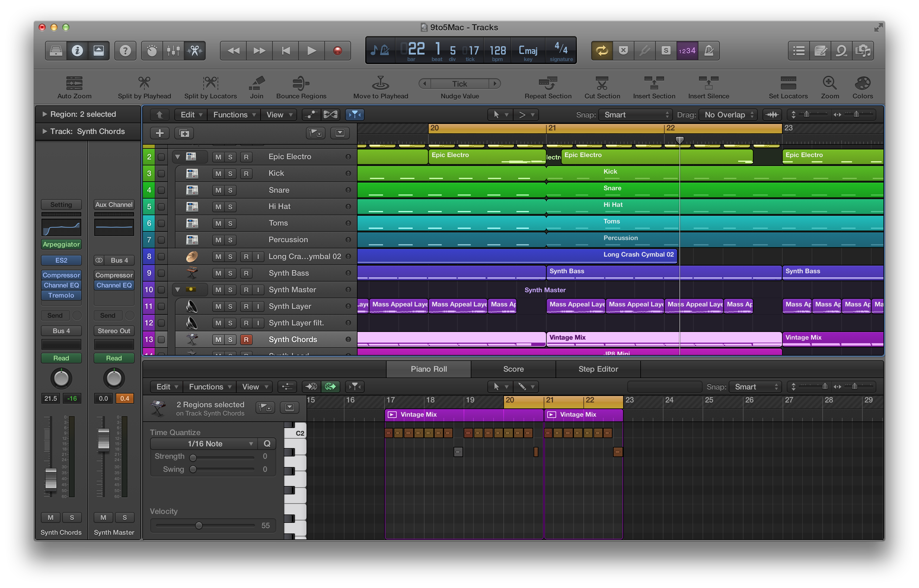Toggle the metronome click button
Screen dimensions: 919x588
(709, 51)
